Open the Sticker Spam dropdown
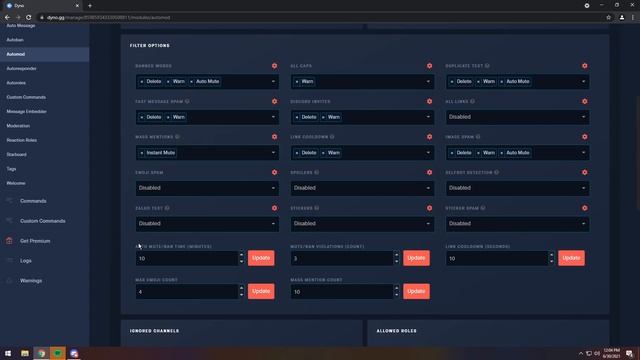 tap(517, 224)
